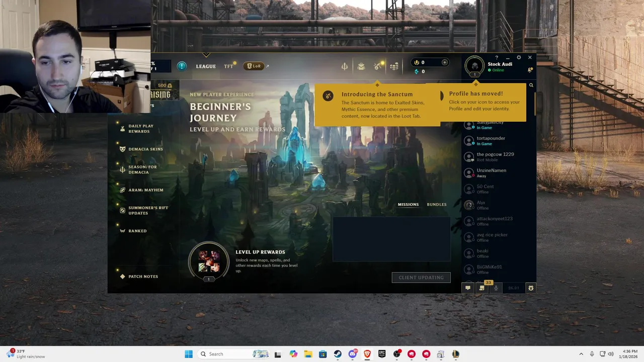This screenshot has height=362, width=644.
Task: Open Discord from the taskbar
Action: 353,354
